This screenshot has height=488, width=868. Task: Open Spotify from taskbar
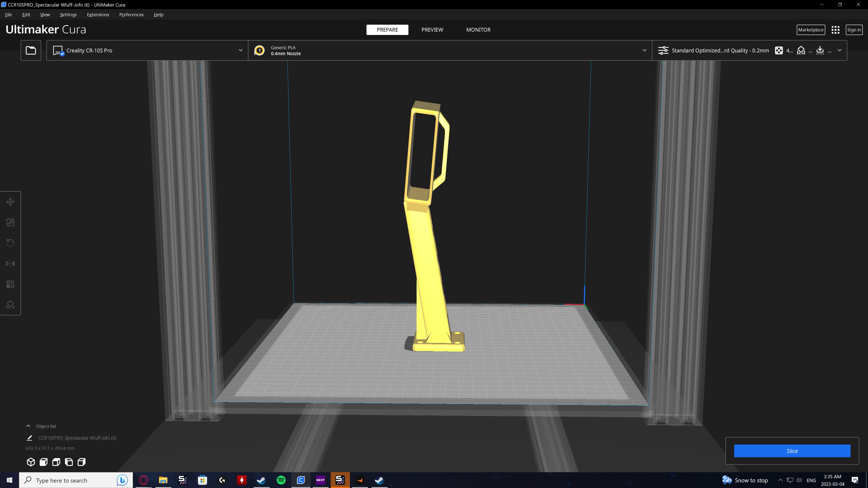(281, 480)
